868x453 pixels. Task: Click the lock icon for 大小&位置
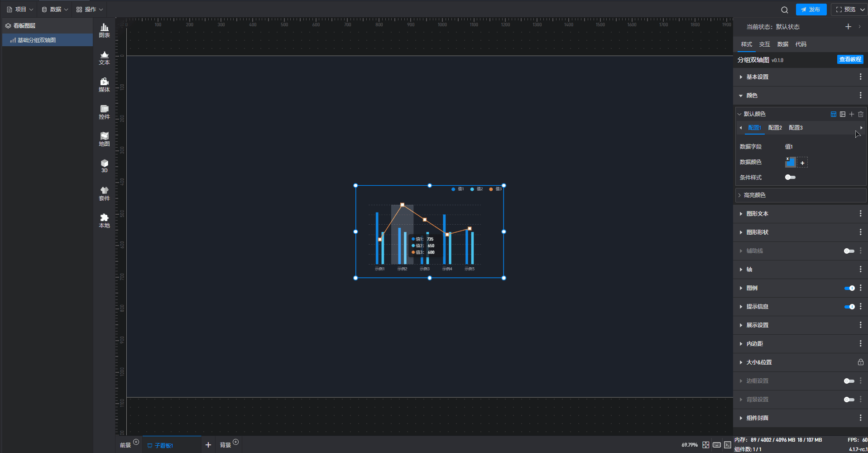tap(860, 362)
